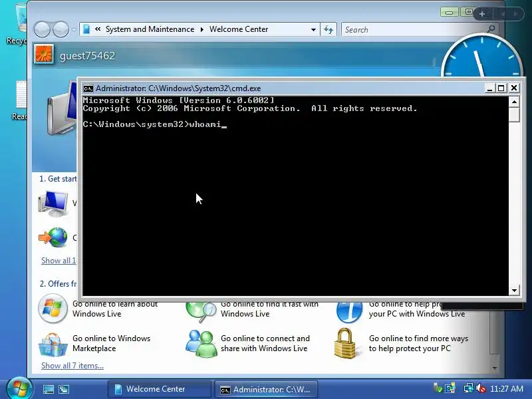The image size is (532, 399).
Task: Open Go online to Windows Marketplace
Action: (x=111, y=343)
